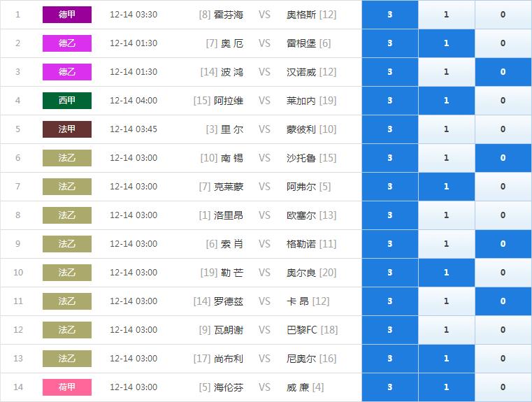Select draw 1 for 里尔 vs 蒙彼利
The height and width of the screenshot is (402, 532).
[x=447, y=129]
